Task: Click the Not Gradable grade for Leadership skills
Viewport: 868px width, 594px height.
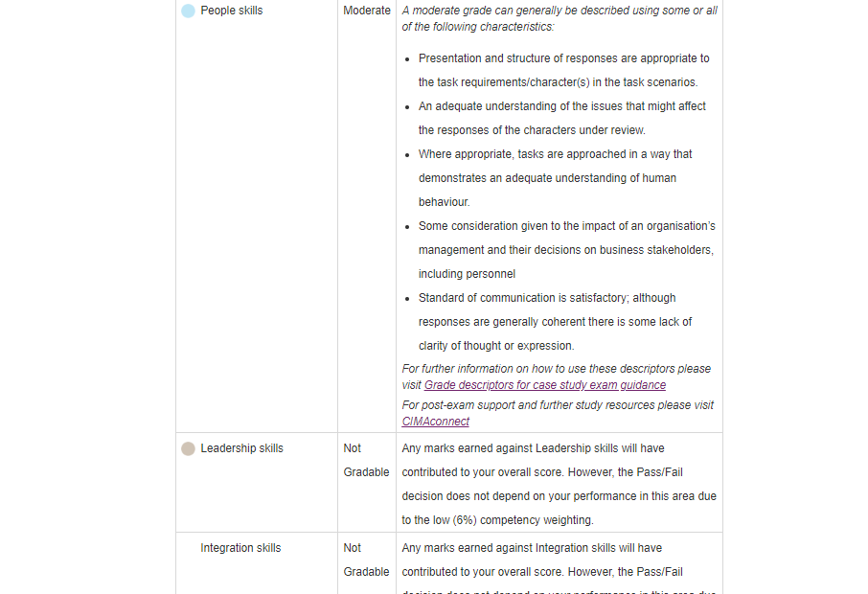Action: coord(366,460)
